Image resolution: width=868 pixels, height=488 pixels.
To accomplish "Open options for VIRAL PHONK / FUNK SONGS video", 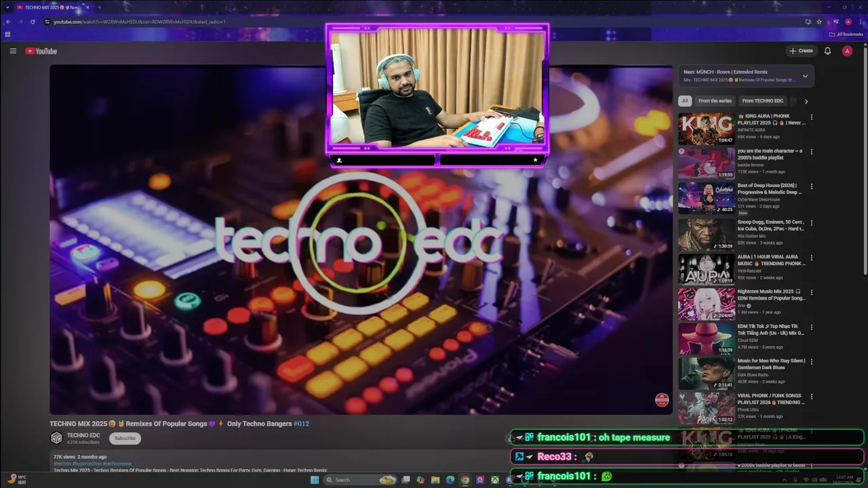I will [811, 396].
